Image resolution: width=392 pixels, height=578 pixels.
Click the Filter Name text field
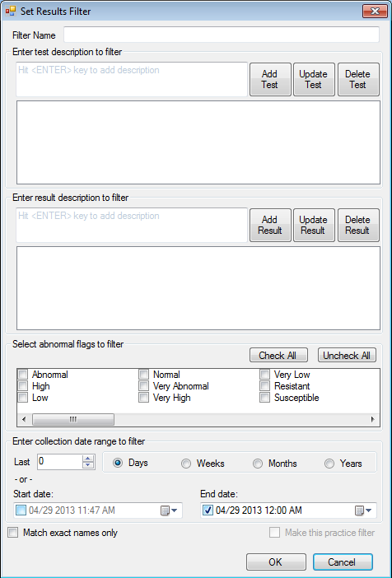(x=222, y=35)
